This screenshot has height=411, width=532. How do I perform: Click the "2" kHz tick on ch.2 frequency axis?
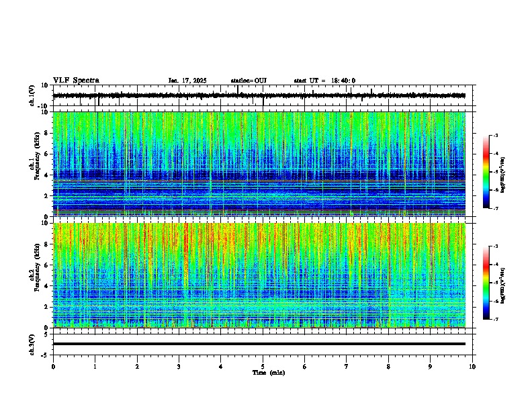[47, 307]
